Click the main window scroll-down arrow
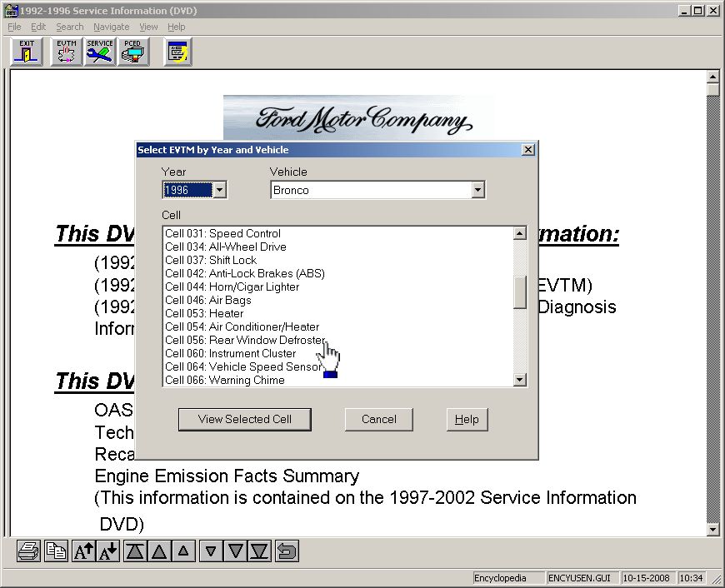 pos(713,530)
